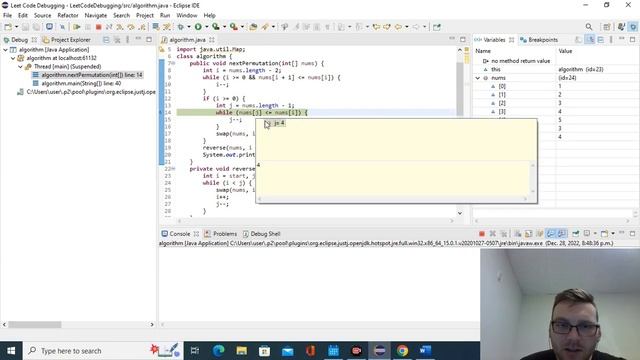Select algorithm.main line 40 stack frame

click(77, 83)
